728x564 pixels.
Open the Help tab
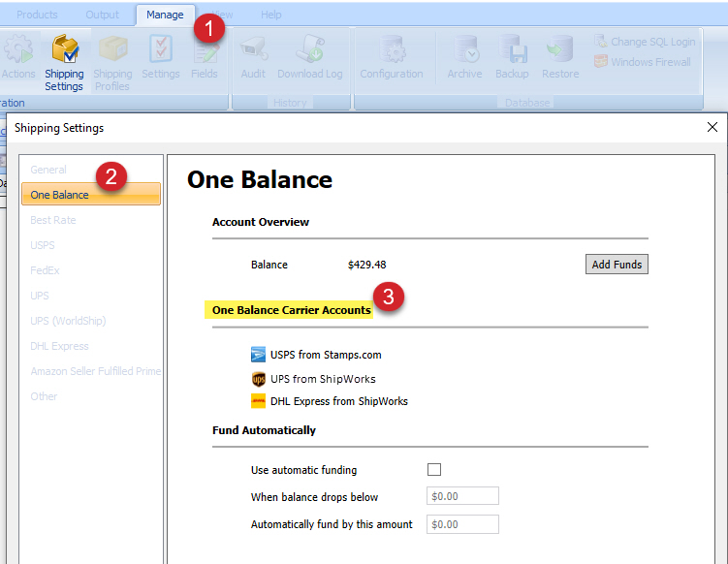coord(271,15)
